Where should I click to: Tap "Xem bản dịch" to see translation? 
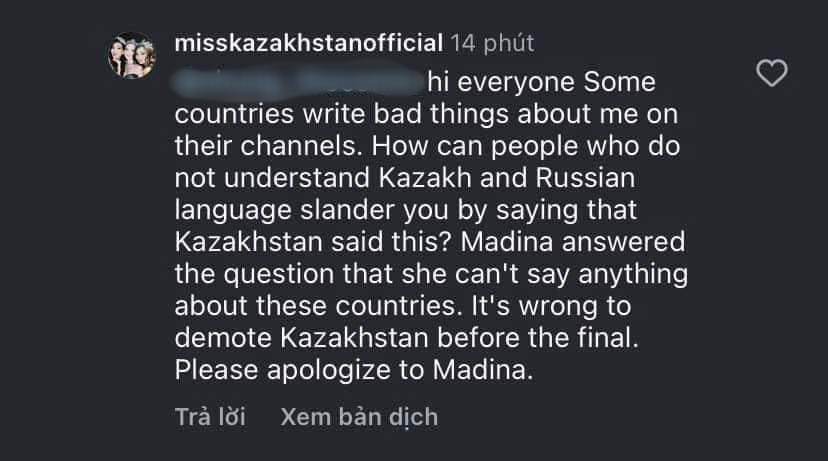click(x=359, y=416)
